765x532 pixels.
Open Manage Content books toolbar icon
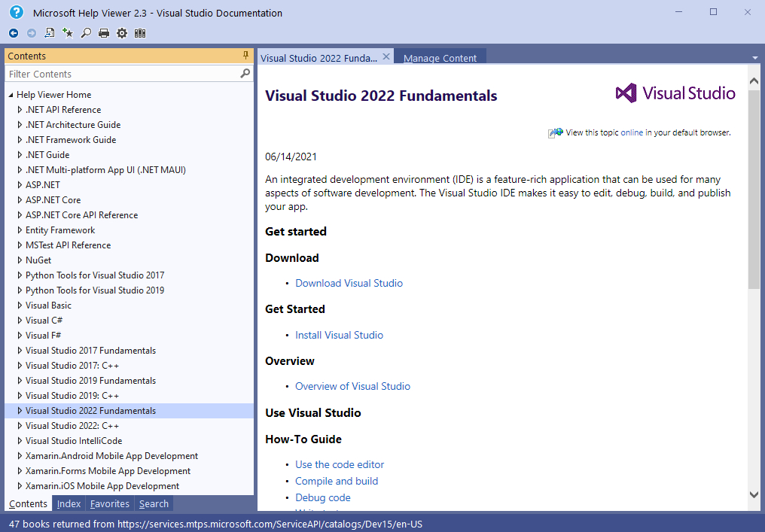(140, 33)
